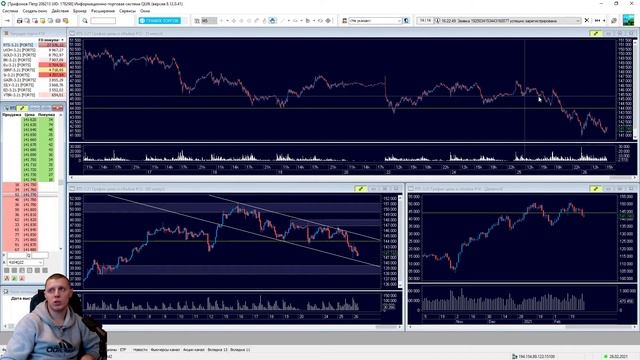640x360 pixels.
Task: Switch to the Вкладка 13 tab
Action: click(217, 350)
